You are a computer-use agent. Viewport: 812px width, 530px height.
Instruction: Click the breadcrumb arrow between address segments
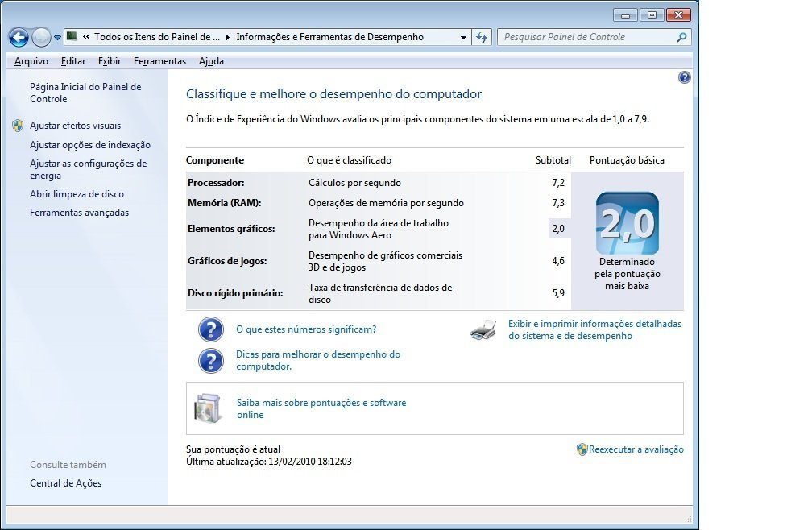point(228,37)
